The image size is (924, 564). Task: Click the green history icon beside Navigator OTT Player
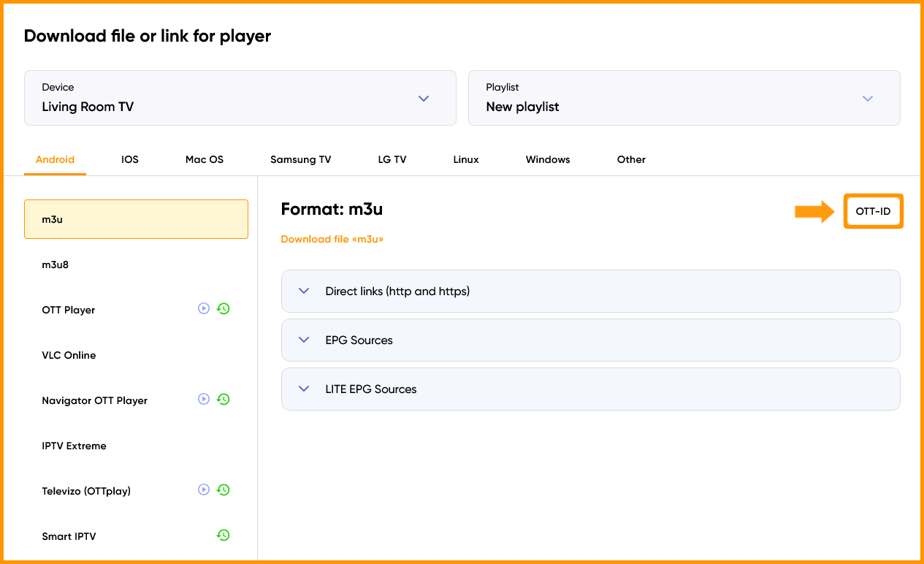[224, 399]
